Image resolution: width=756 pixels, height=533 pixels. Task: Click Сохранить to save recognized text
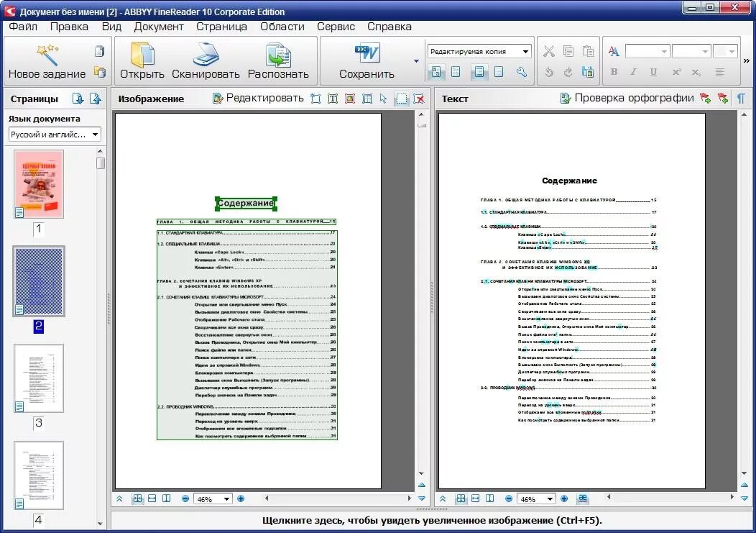coord(368,60)
